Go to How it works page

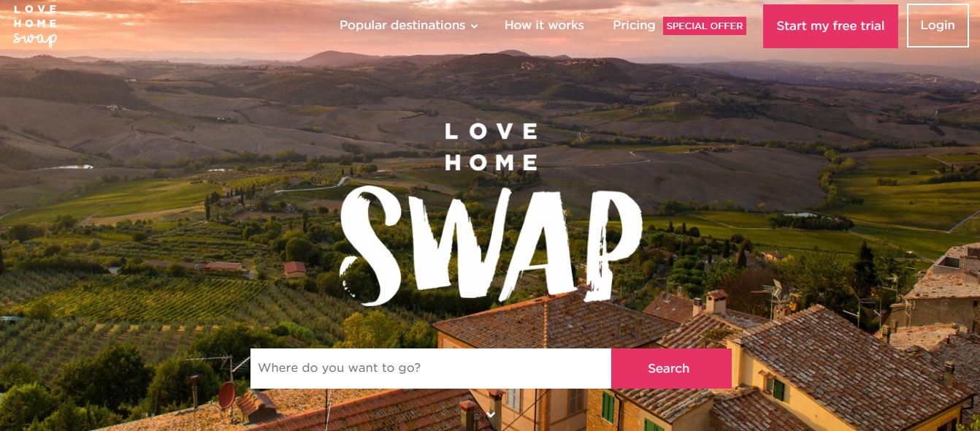(544, 25)
